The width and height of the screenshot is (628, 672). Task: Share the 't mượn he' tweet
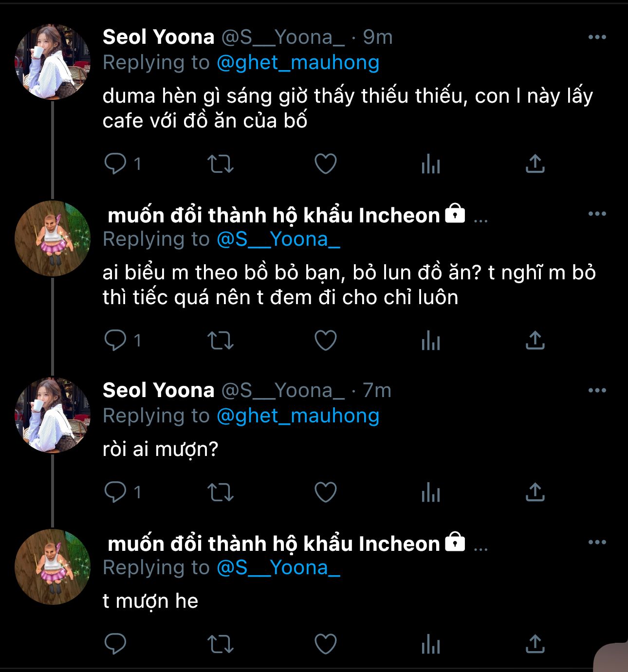tap(535, 644)
